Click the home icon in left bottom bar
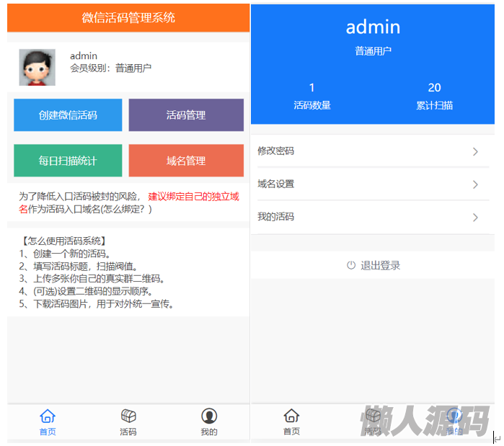504x446 pixels. pyautogui.click(x=48, y=416)
